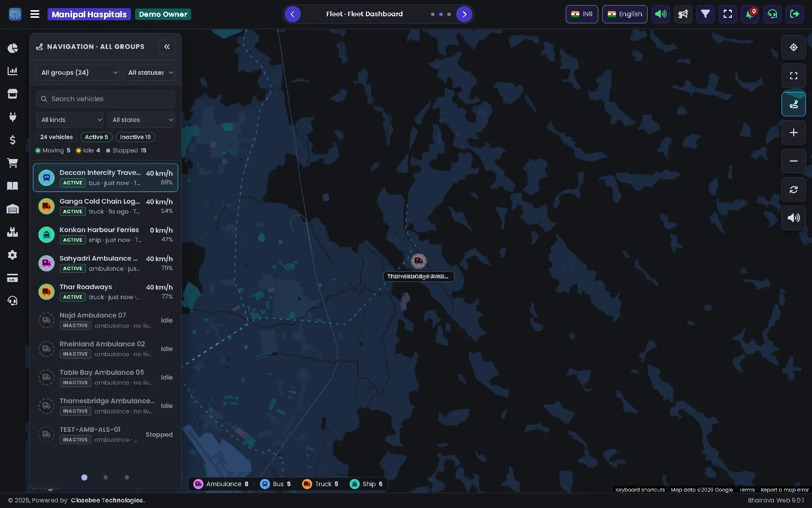This screenshot has height=508, width=812.
Task: Refresh the map view
Action: 794,189
